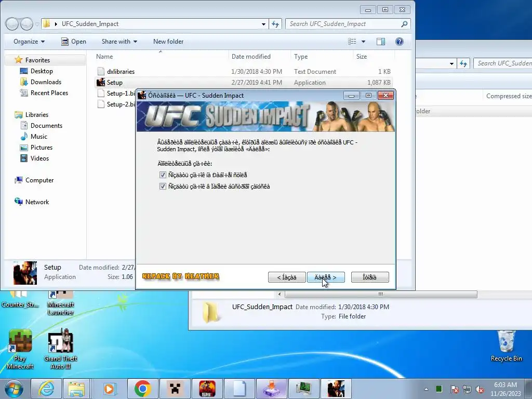This screenshot has width=532, height=399.
Task: Open the download installer taskbar icon
Action: click(x=271, y=389)
